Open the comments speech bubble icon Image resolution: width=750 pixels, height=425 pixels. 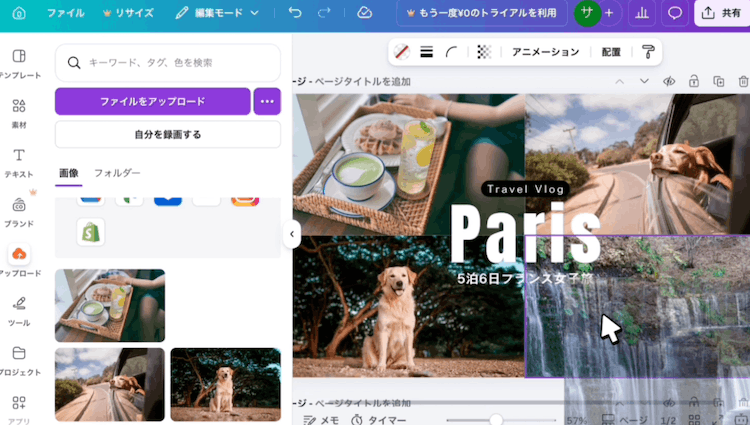coord(674,13)
